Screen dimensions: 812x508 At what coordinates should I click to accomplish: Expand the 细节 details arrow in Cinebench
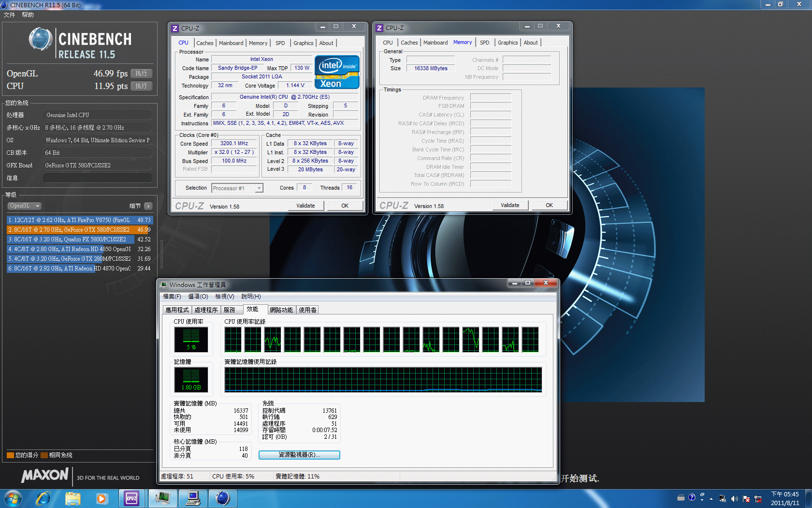coord(148,206)
